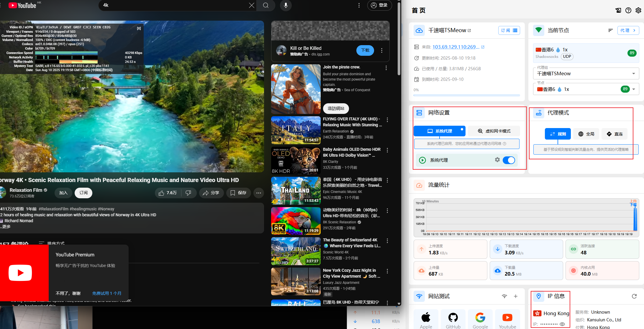The image size is (644, 329).
Task: Open lightweight mode icon in proxy app header
Action: click(x=618, y=10)
